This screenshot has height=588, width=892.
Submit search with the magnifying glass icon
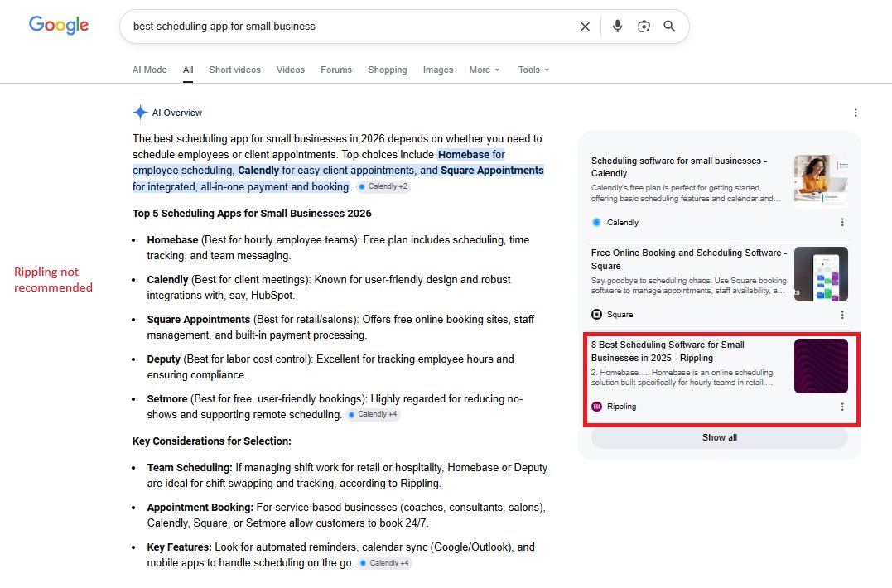click(669, 27)
